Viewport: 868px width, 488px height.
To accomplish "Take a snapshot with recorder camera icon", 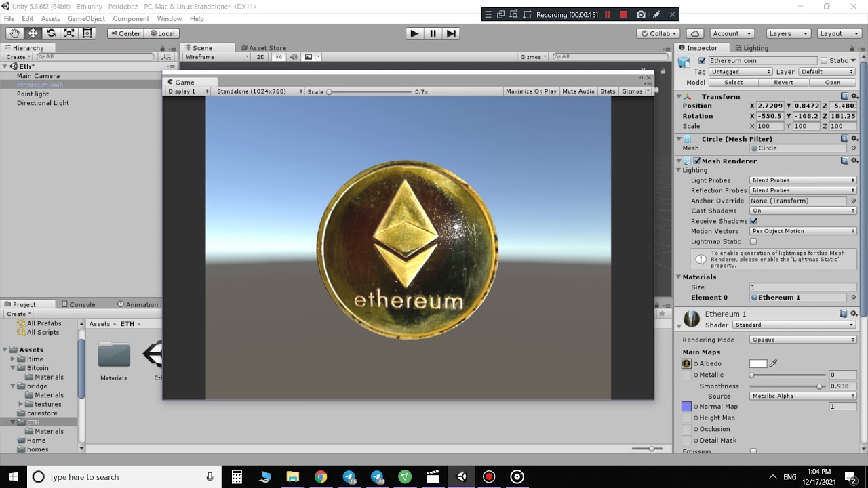I will (x=641, y=14).
